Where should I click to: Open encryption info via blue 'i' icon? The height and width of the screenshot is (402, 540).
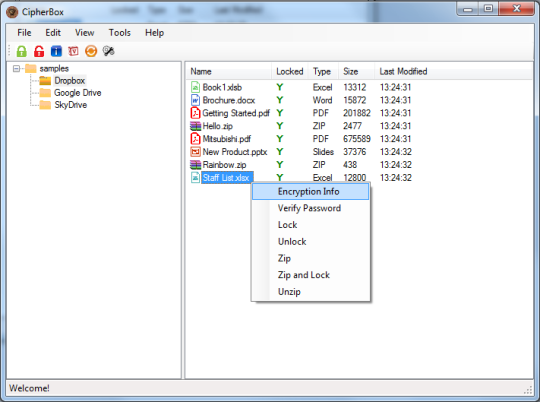(56, 51)
